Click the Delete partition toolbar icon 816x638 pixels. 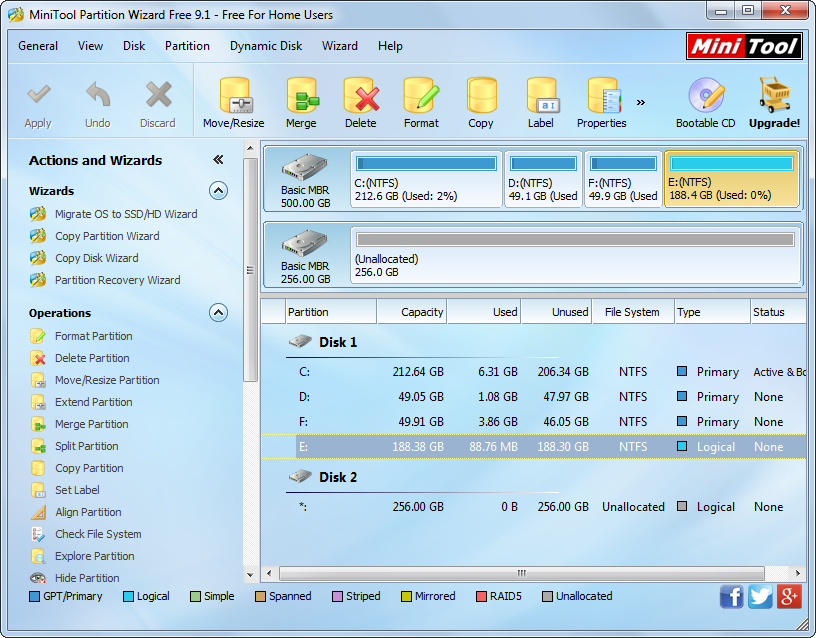pos(361,96)
